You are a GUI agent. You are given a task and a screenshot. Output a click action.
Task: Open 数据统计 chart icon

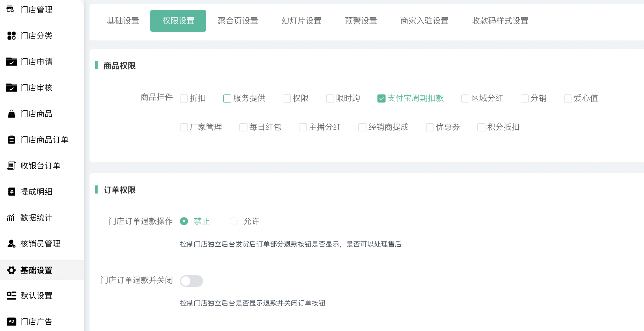11,217
